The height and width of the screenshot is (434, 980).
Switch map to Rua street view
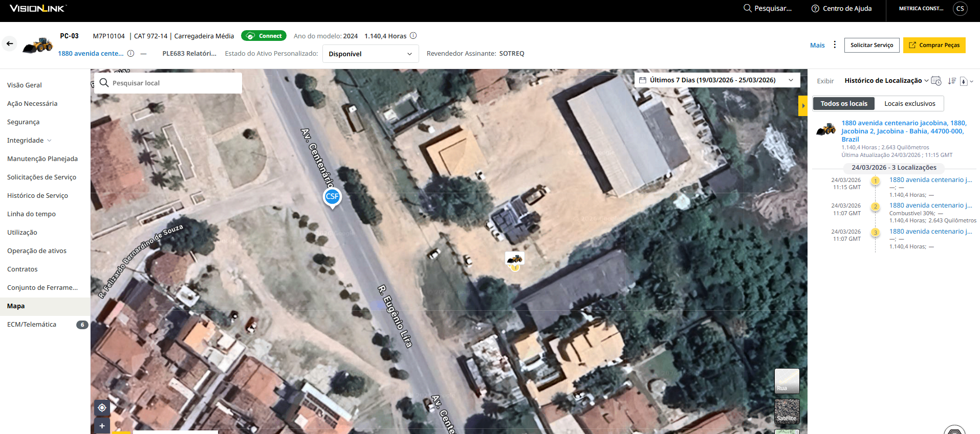(x=787, y=381)
